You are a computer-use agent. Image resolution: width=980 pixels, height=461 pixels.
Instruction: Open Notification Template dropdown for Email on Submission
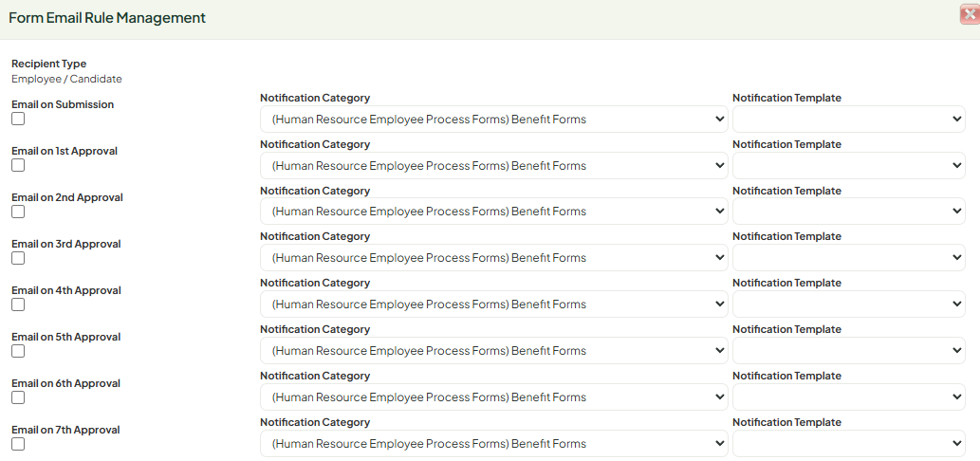[x=849, y=120]
